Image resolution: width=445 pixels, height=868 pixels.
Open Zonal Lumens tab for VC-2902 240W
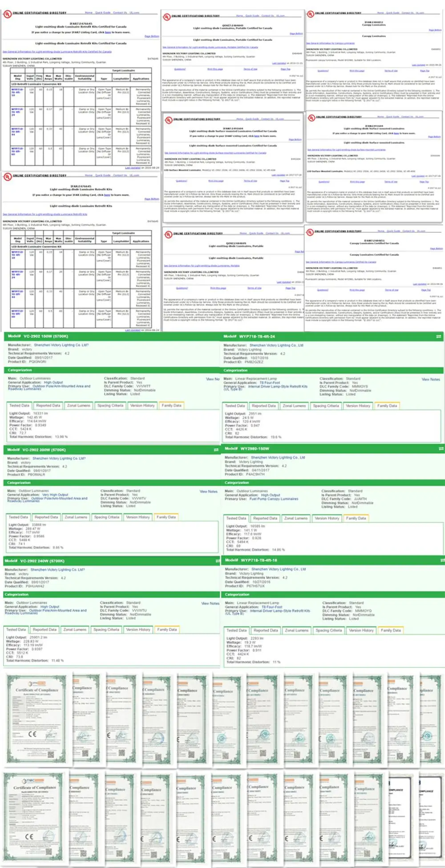click(x=75, y=629)
